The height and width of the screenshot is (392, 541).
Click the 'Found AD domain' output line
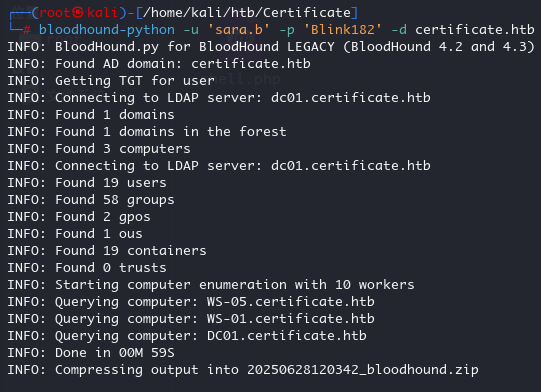pyautogui.click(x=159, y=64)
